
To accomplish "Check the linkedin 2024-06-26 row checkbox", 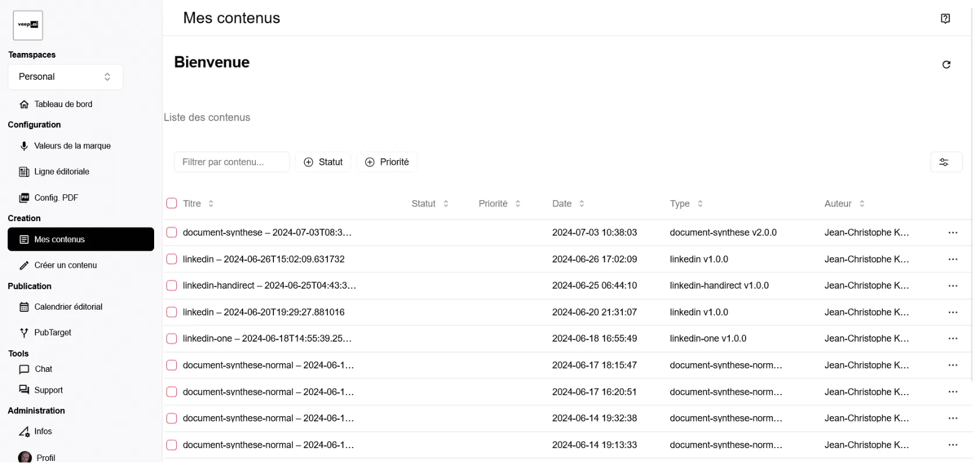I will [172, 260].
